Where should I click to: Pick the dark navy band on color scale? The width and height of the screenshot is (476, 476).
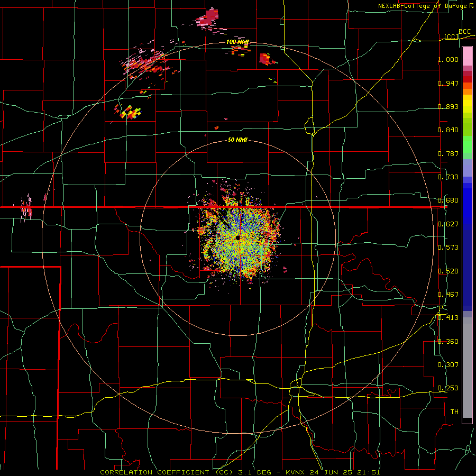(x=467, y=270)
